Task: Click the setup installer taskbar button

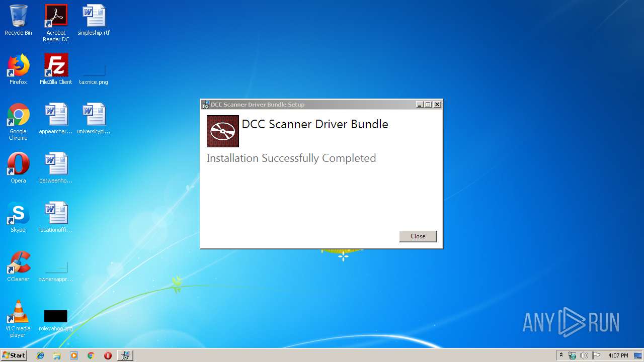Action: pyautogui.click(x=125, y=355)
